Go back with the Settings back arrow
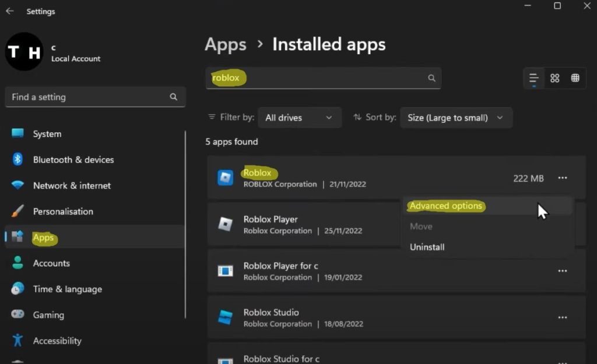597x364 pixels. (10, 11)
